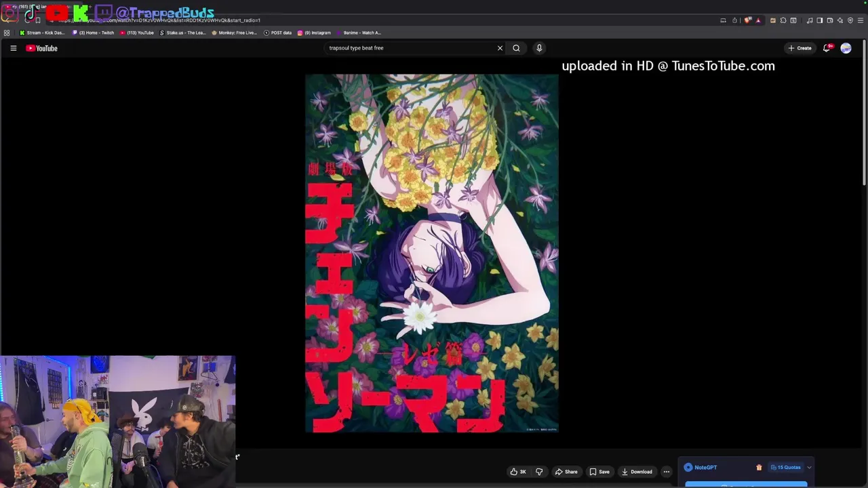Collapse the NoteGPT panel chevron
The image size is (868, 488).
pos(809,468)
